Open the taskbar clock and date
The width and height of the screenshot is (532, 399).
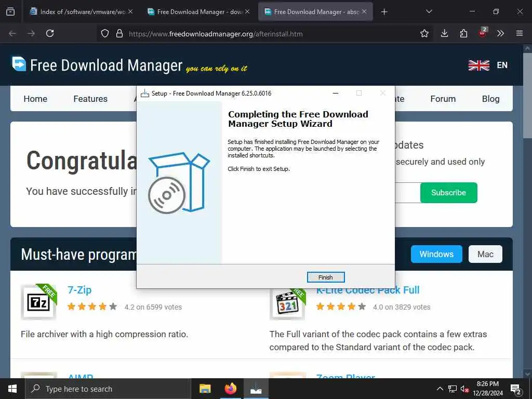(x=487, y=389)
